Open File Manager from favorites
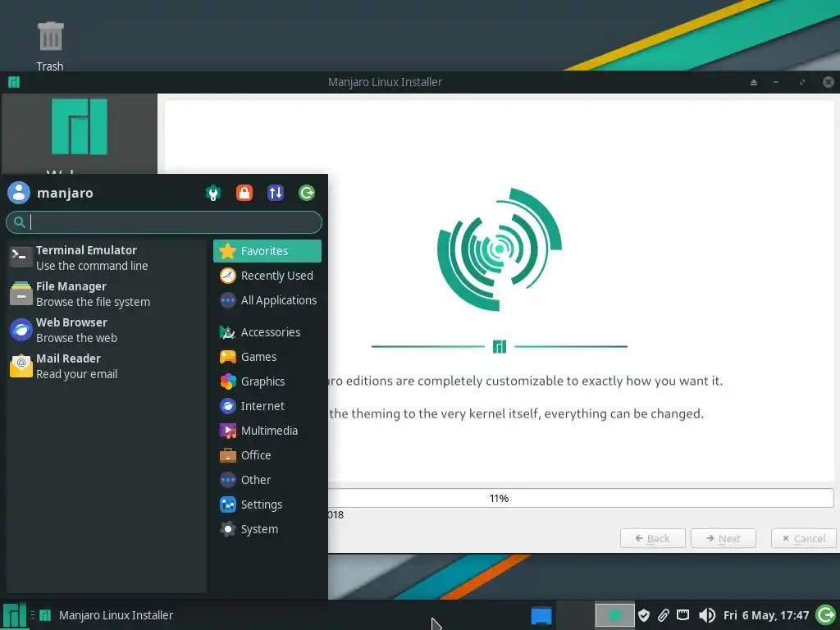Viewport: 840px width, 630px height. coord(107,294)
